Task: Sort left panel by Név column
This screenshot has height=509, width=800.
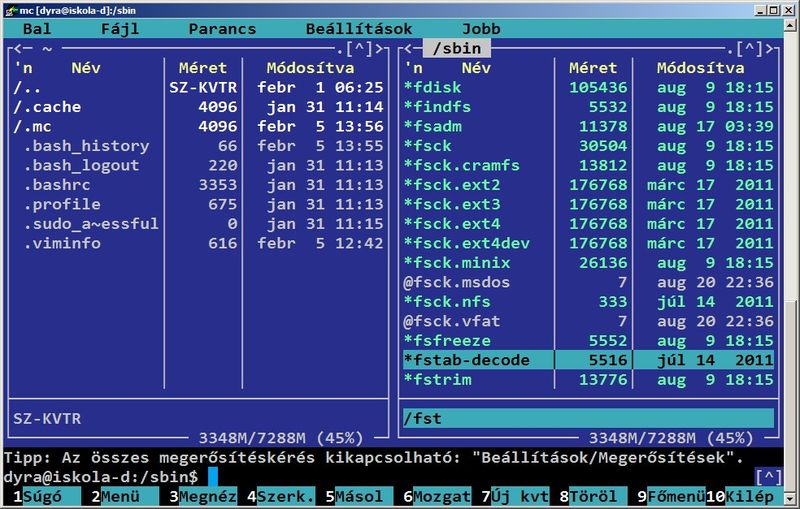Action: (86, 68)
